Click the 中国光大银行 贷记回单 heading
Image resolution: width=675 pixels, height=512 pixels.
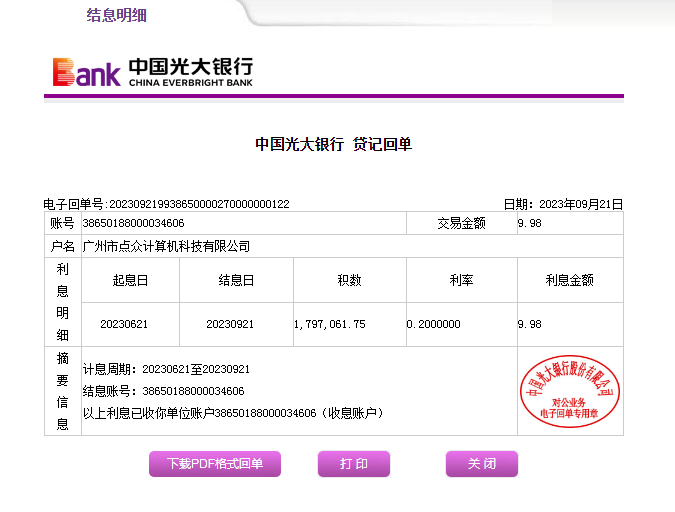pos(334,144)
